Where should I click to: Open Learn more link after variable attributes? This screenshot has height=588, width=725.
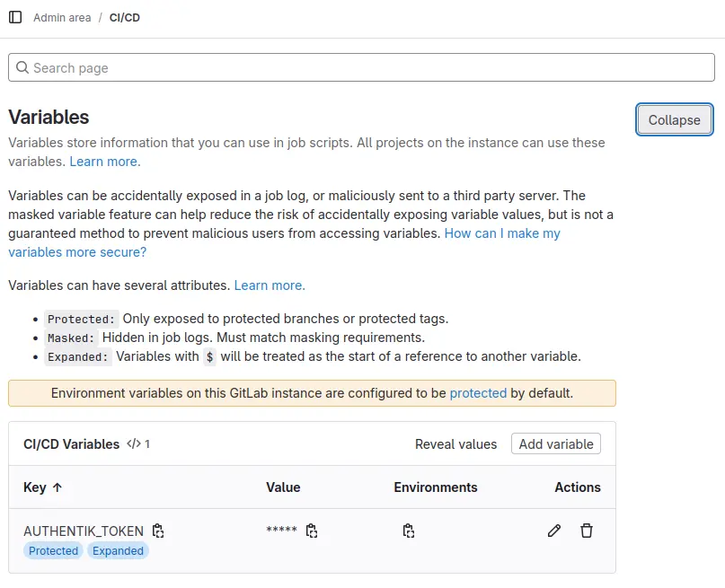pyautogui.click(x=270, y=285)
